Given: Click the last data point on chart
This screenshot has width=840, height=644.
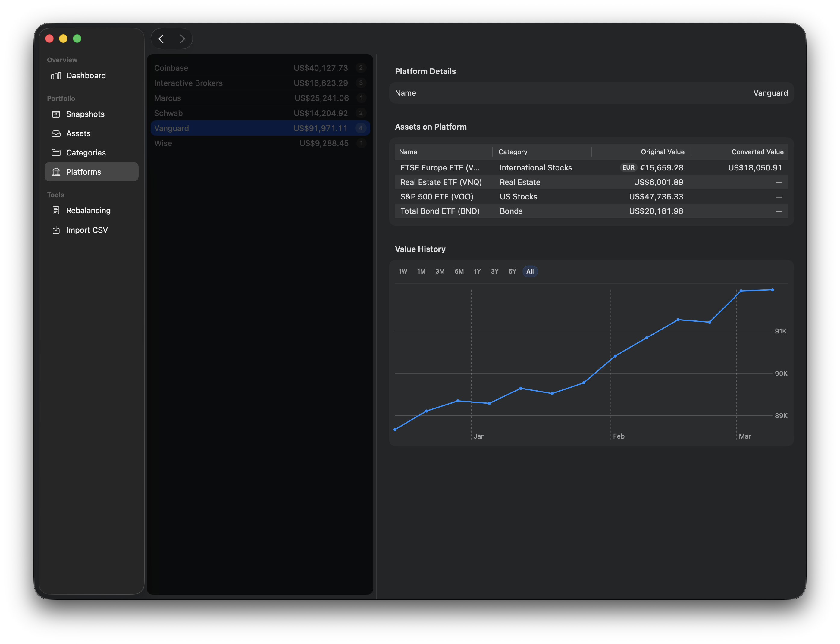Looking at the screenshot, I should [772, 290].
